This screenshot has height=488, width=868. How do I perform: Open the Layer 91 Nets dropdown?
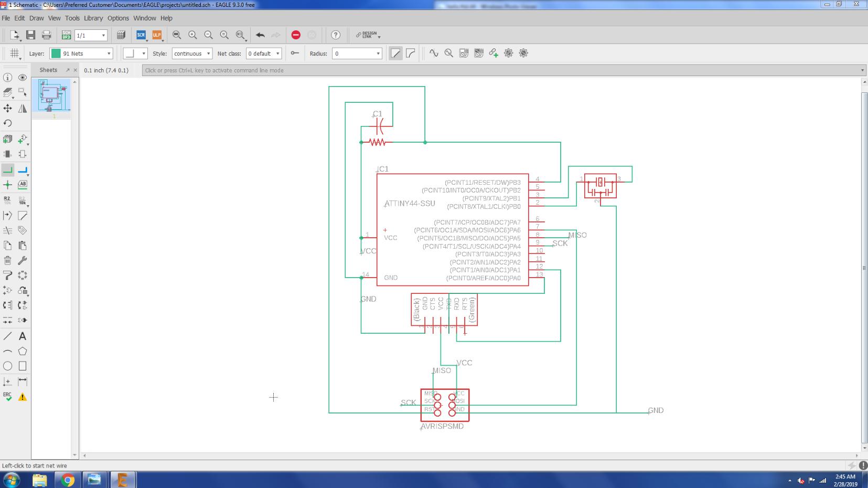tap(81, 54)
